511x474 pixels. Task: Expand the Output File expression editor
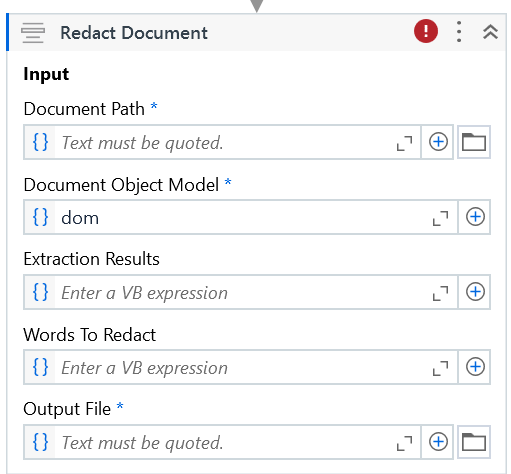pyautogui.click(x=404, y=443)
